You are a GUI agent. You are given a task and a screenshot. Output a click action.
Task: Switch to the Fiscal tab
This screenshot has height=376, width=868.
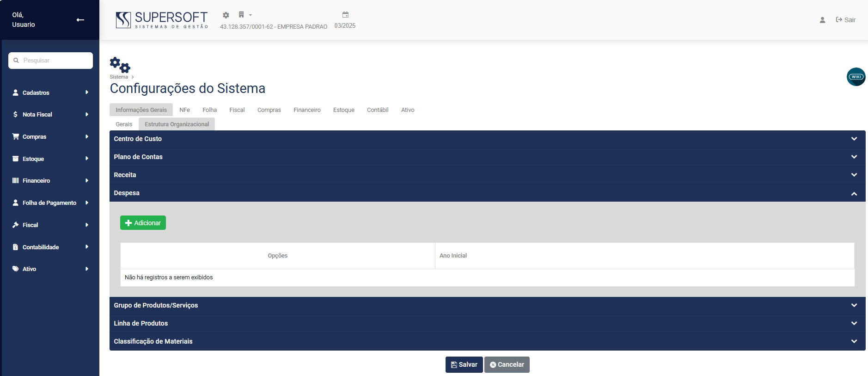[x=237, y=110]
